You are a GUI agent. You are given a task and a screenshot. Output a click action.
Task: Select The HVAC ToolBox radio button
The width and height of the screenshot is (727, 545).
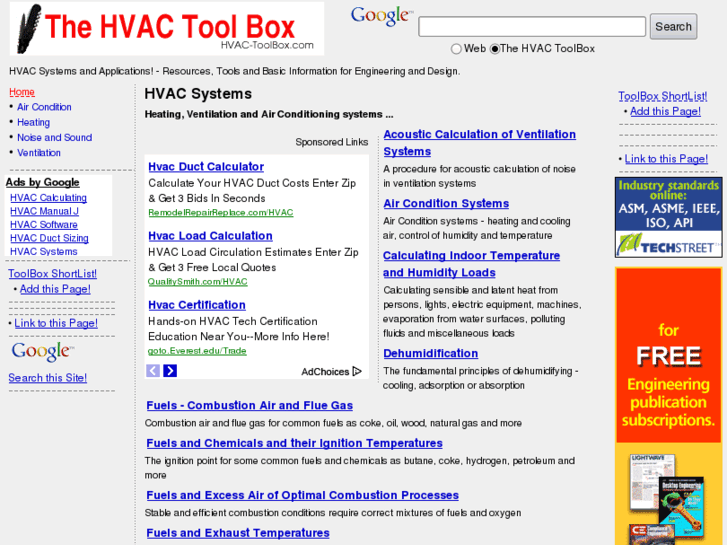tap(495, 49)
